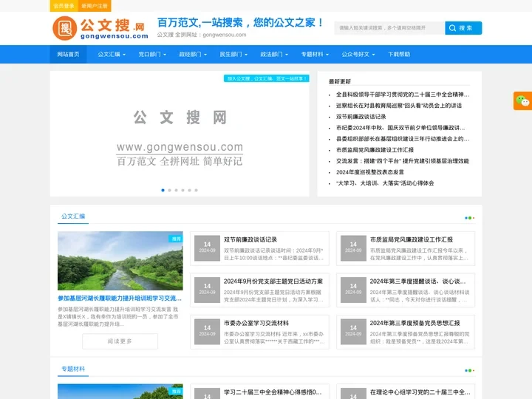532x399 pixels.
Task: Click date badge on 双节前廉政谈话记录 card
Action: 208,248
